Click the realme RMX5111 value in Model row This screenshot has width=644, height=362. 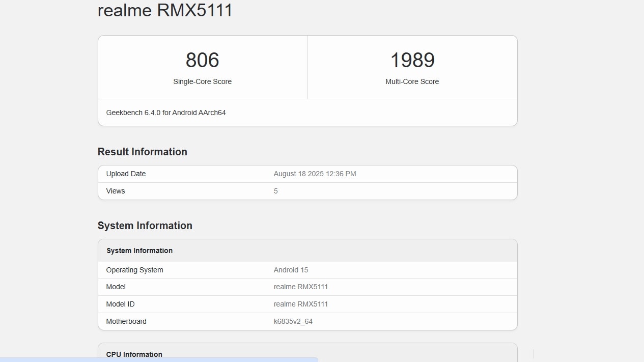click(x=300, y=287)
